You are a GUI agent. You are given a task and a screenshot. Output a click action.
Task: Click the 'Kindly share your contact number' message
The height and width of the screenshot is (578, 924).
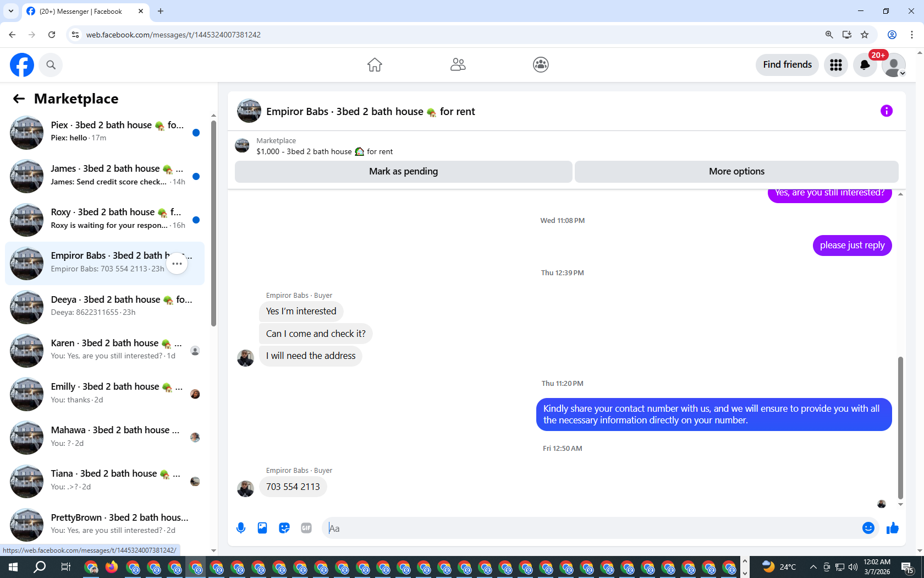(x=713, y=415)
